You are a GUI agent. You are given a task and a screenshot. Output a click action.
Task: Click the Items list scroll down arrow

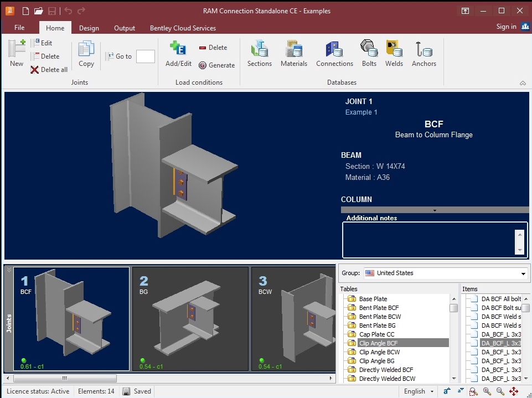(526, 378)
